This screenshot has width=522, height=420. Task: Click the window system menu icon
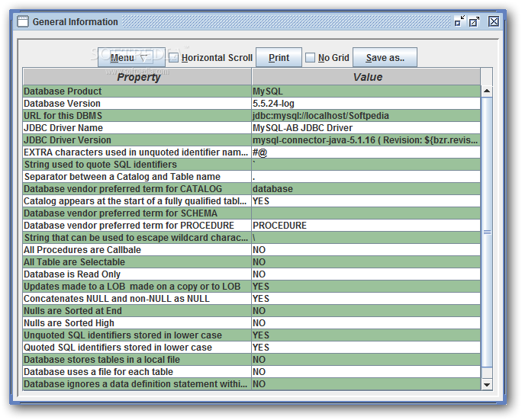click(23, 21)
